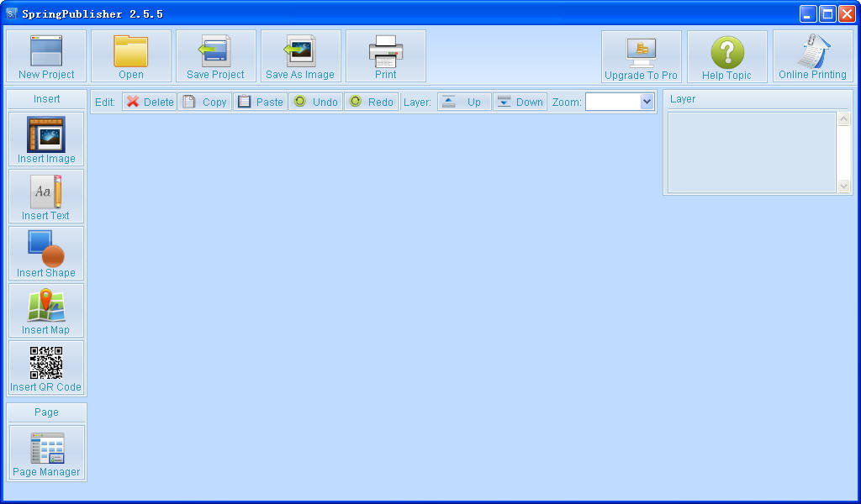This screenshot has width=861, height=504.
Task: Click the Print button
Action: [386, 56]
